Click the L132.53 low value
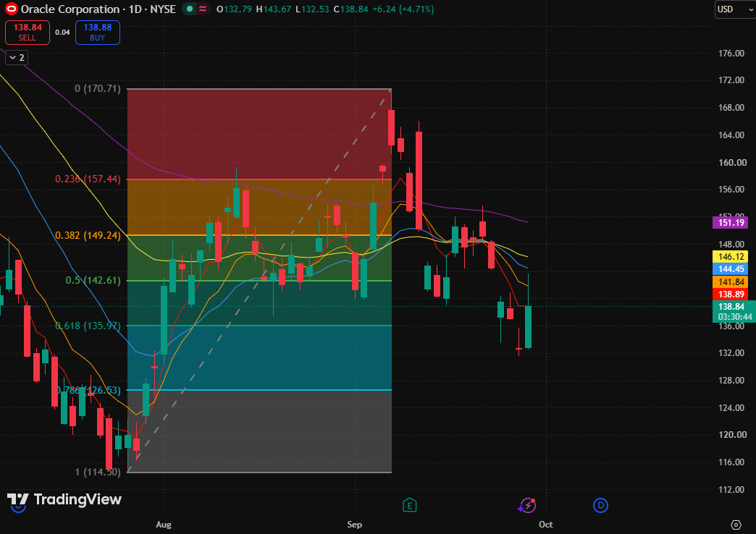756x534 pixels. 312,9
